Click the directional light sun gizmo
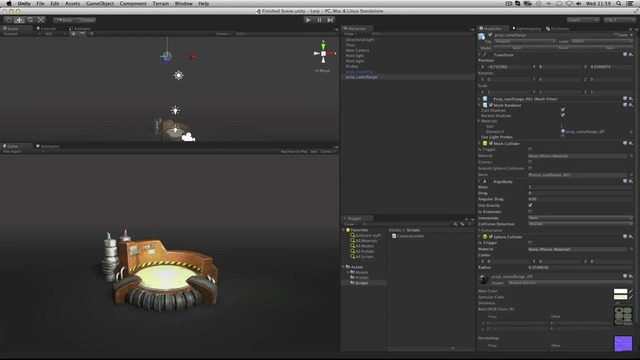The height and width of the screenshot is (360, 640). click(178, 76)
